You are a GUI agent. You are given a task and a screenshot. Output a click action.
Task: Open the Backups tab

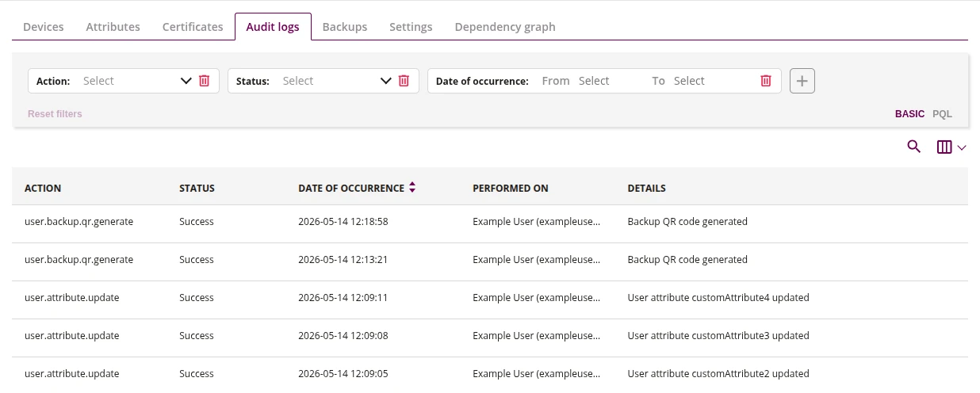point(345,27)
